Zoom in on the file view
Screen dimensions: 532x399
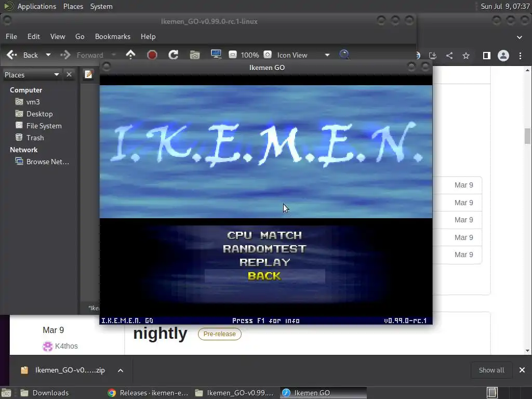(268, 55)
